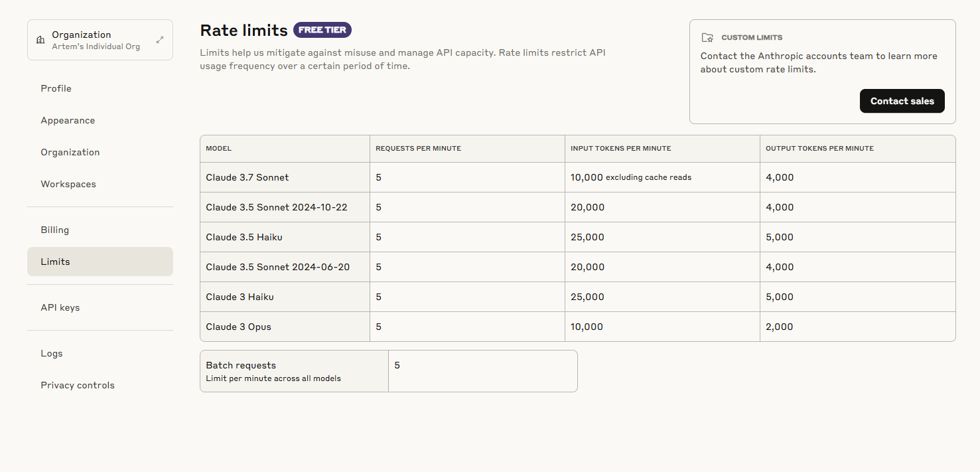Open the Appearance settings page
980x472 pixels.
[x=68, y=120]
